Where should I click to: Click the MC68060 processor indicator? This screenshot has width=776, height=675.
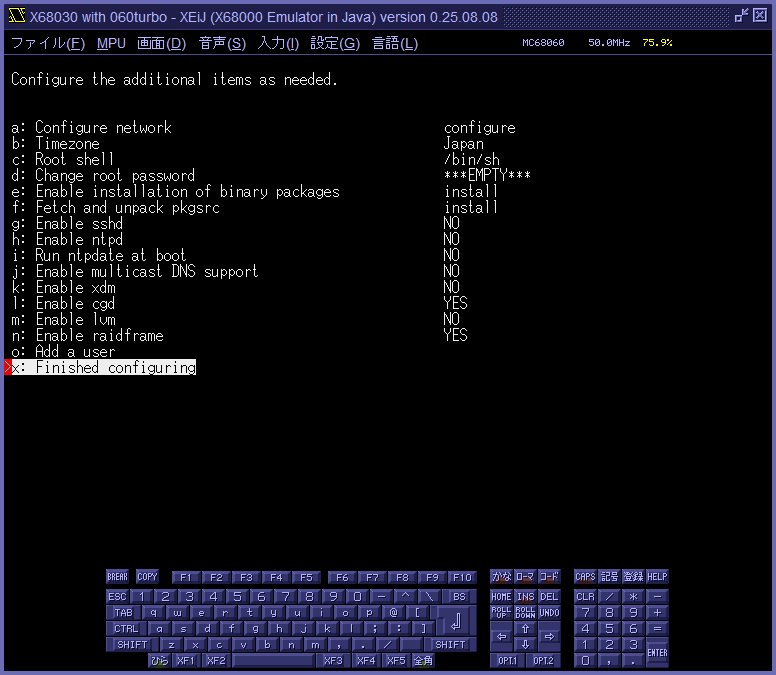pyautogui.click(x=543, y=43)
